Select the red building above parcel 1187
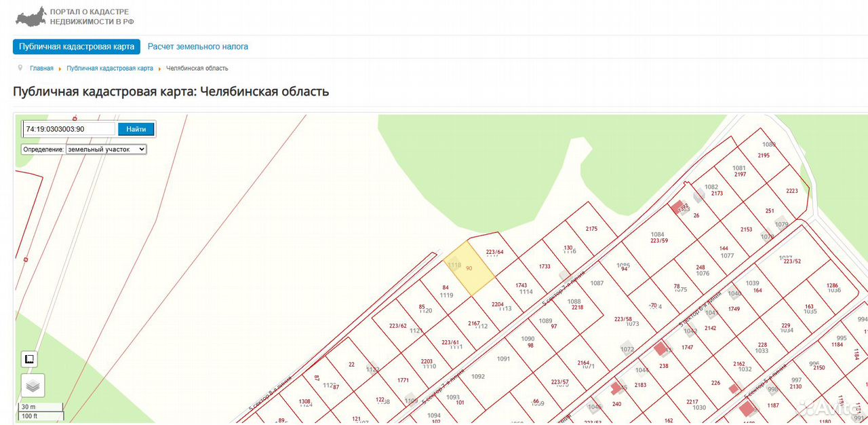 [x=747, y=409]
